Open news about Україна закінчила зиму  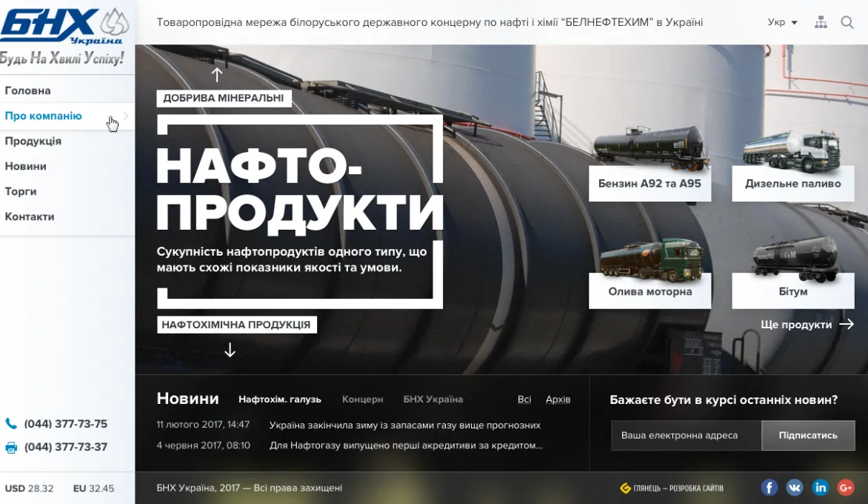point(404,425)
